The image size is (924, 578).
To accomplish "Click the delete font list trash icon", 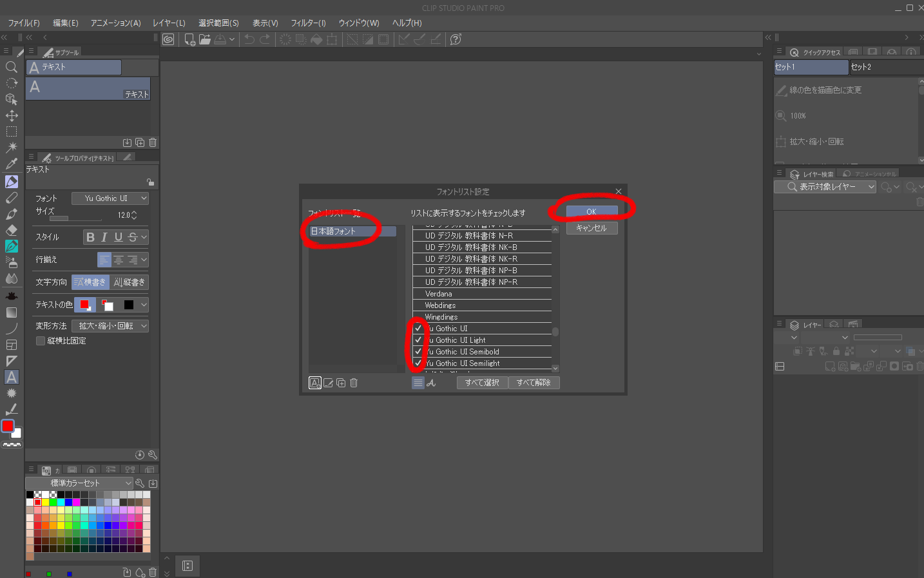I will tap(354, 383).
